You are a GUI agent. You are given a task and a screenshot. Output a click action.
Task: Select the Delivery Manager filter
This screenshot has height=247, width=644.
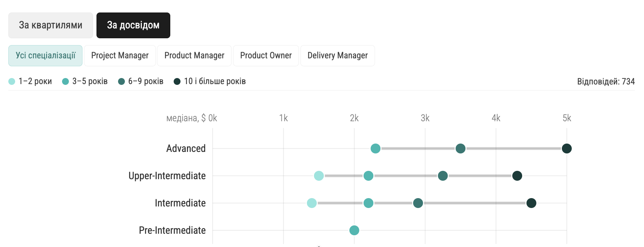(338, 56)
